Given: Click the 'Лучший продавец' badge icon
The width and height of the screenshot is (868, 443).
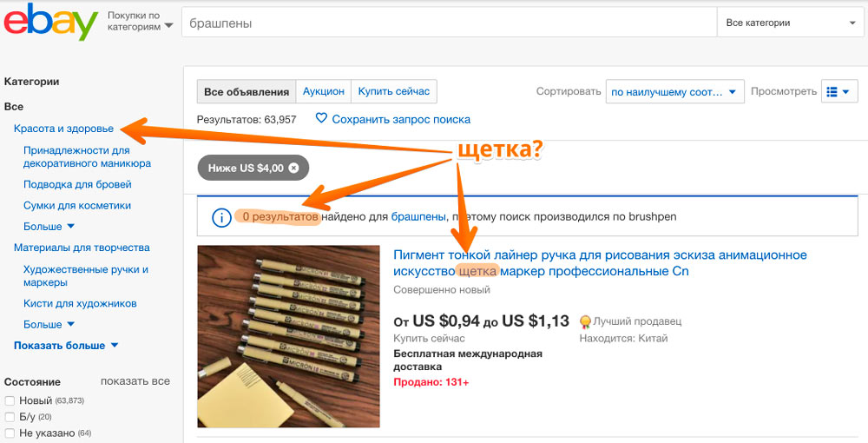Looking at the screenshot, I should [586, 321].
